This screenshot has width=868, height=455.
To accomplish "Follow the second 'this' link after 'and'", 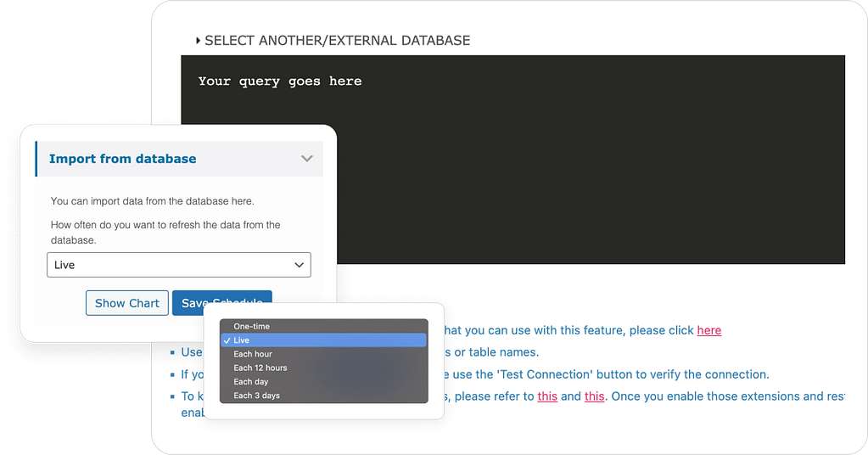I will click(594, 396).
